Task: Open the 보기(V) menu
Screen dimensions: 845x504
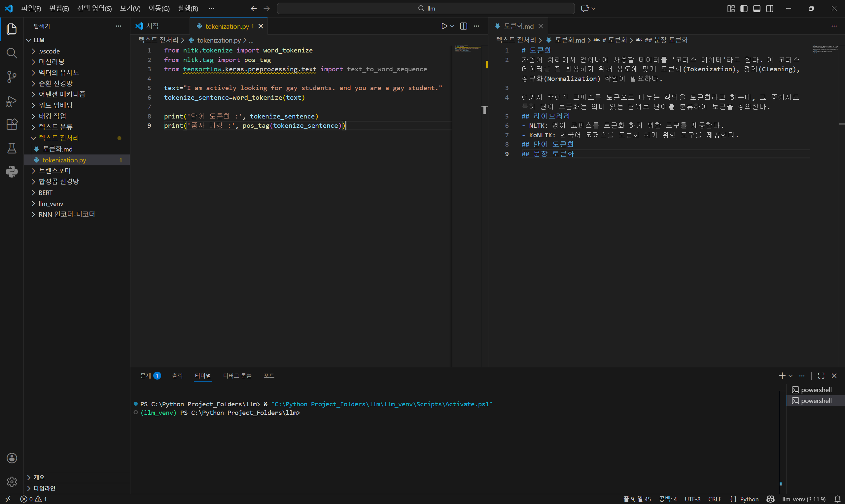Action: (130, 9)
